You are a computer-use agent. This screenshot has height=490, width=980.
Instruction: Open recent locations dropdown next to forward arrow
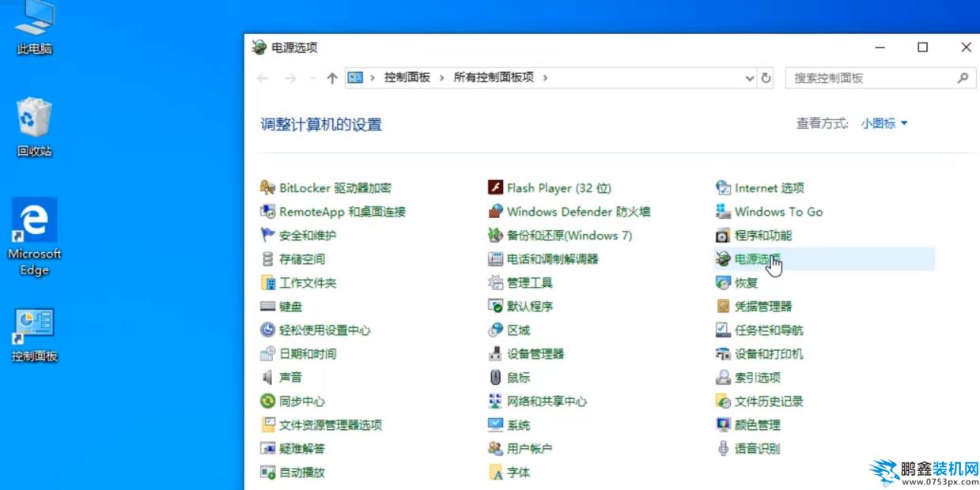pyautogui.click(x=312, y=78)
